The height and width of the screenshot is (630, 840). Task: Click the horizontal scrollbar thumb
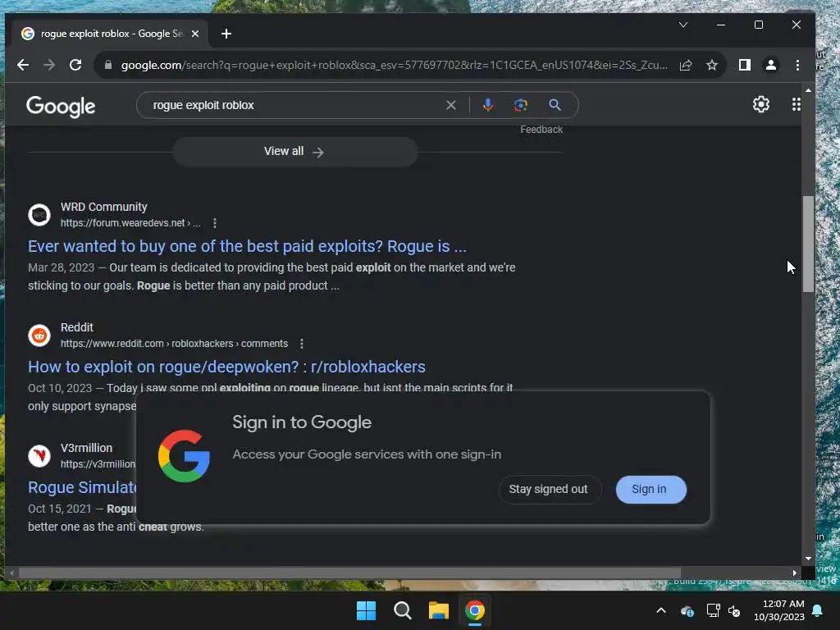349,573
